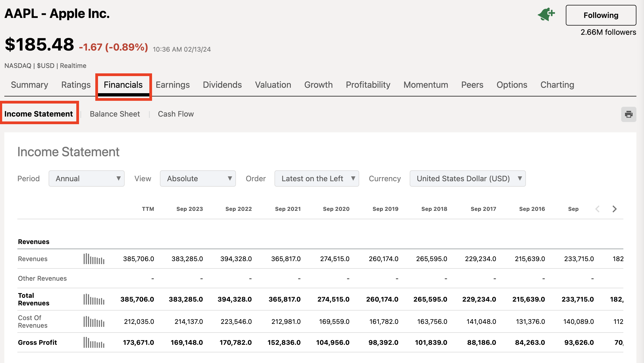The height and width of the screenshot is (363, 644).
Task: Click the Gross Profit TTM value 173,671.0
Action: (138, 343)
